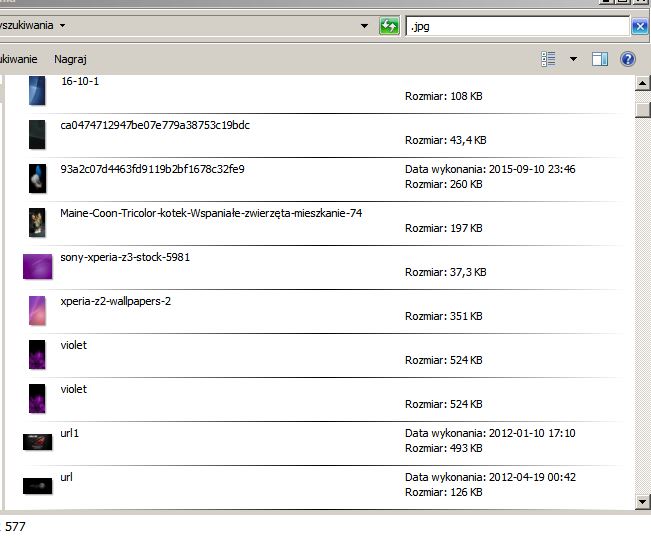Select the 16-10-1 blue thumbnail
This screenshot has height=559, width=651.
click(x=37, y=90)
